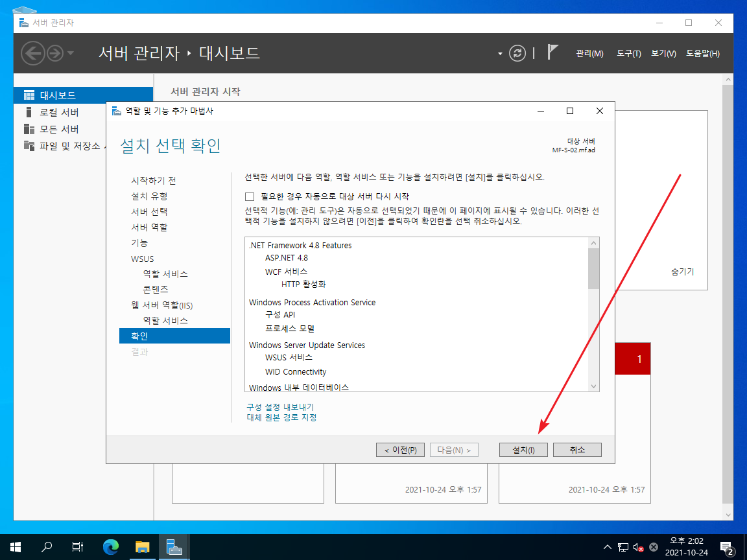Click ASP.NET 4.8 in the feature list
Viewport: 747px width, 560px height.
click(287, 258)
